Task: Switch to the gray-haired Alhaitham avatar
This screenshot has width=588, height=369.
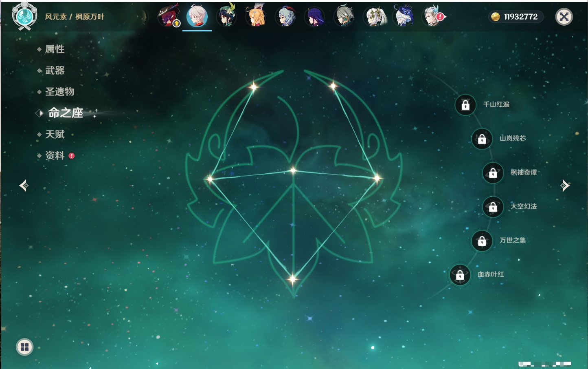Action: pyautogui.click(x=344, y=16)
